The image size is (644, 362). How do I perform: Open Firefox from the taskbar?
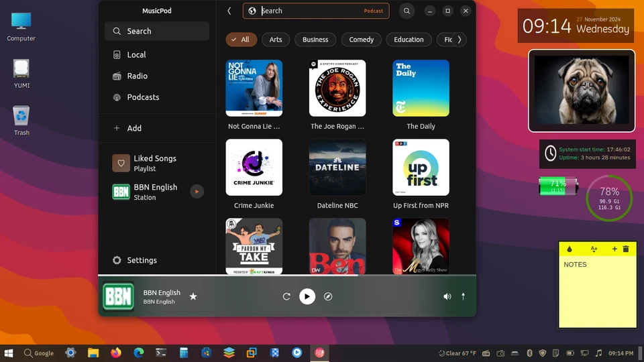tap(116, 353)
